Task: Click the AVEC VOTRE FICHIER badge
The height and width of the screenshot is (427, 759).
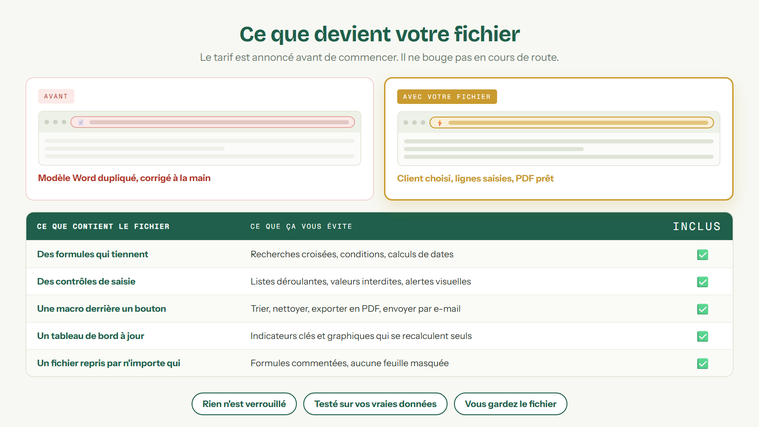Action: tap(447, 97)
